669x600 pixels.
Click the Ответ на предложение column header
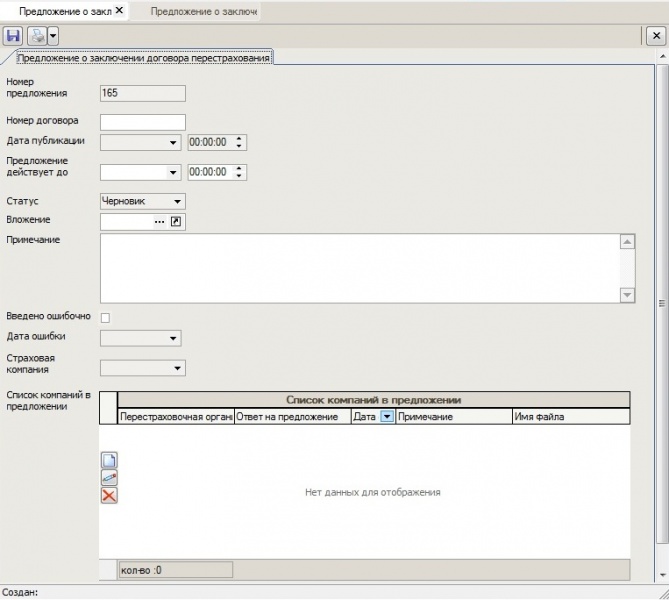click(x=291, y=417)
